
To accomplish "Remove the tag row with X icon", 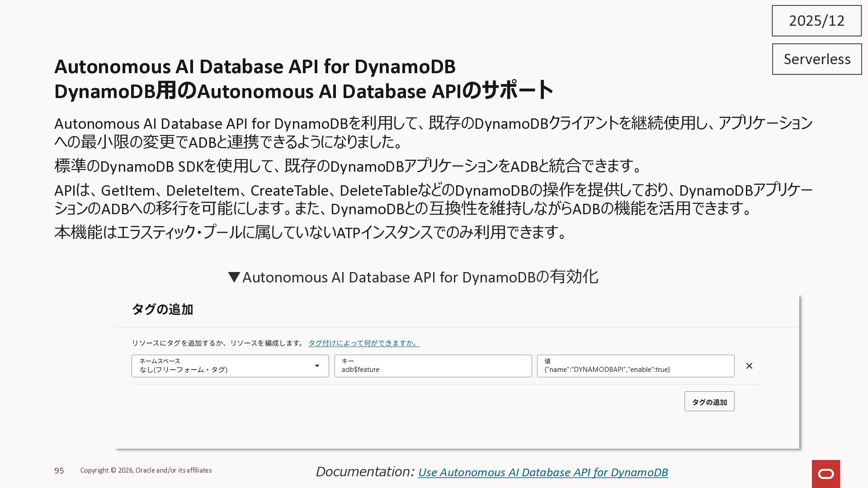I will tap(749, 366).
